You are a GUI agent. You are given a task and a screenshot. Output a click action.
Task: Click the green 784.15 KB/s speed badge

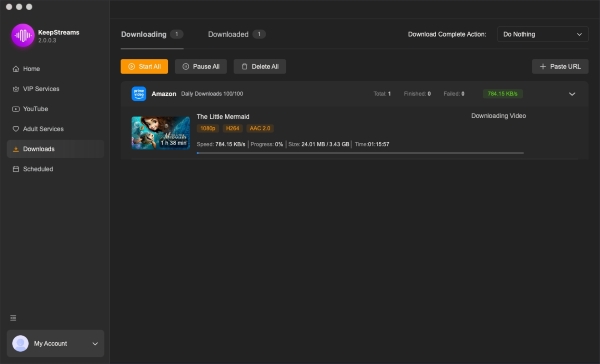(x=502, y=94)
